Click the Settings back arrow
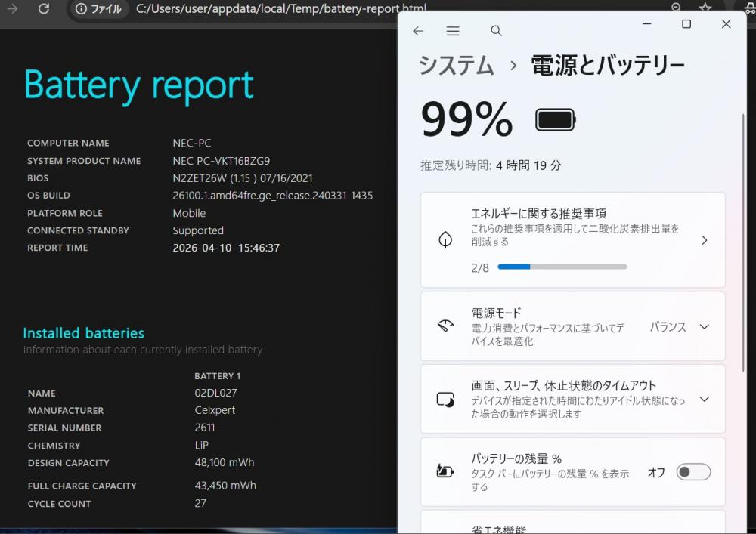Screen dimensions: 756x534 [418, 31]
